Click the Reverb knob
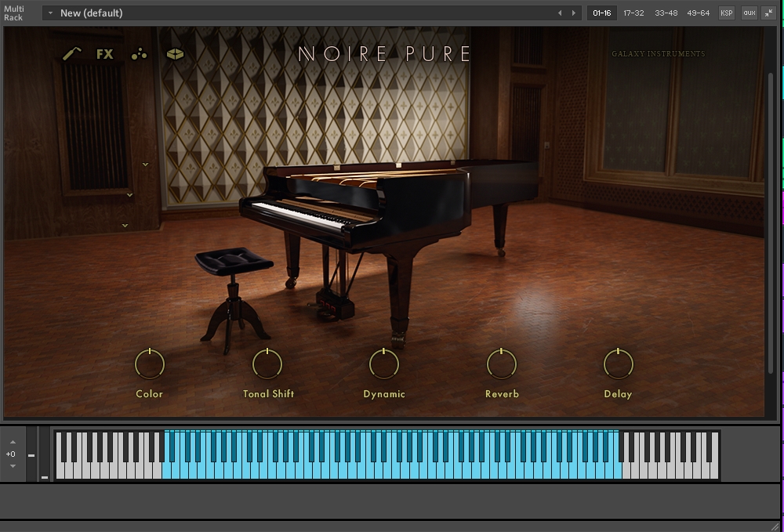The image size is (784, 532). [502, 364]
